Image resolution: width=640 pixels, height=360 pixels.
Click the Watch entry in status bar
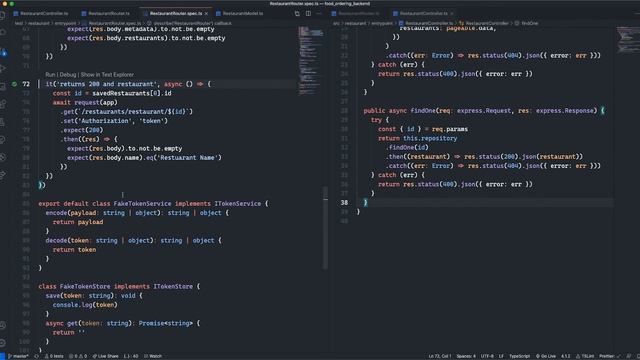(x=153, y=356)
